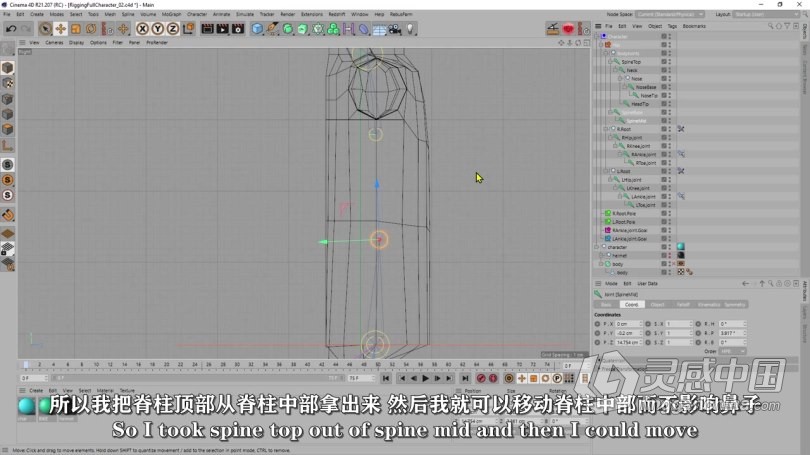Click Render to Picture Viewer icon
810x455 pixels.
click(x=223, y=29)
